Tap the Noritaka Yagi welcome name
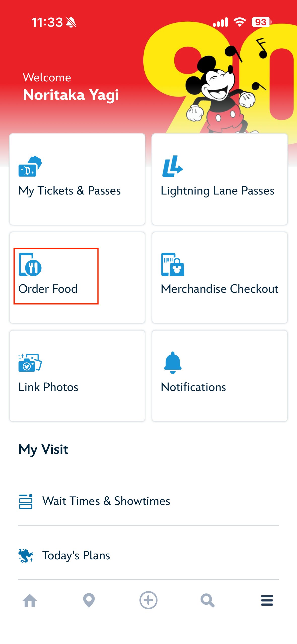The width and height of the screenshot is (297, 644). [x=71, y=95]
